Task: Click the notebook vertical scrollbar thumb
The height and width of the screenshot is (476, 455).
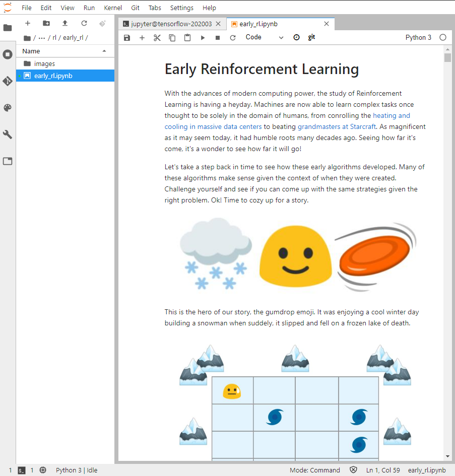Action: (447, 58)
